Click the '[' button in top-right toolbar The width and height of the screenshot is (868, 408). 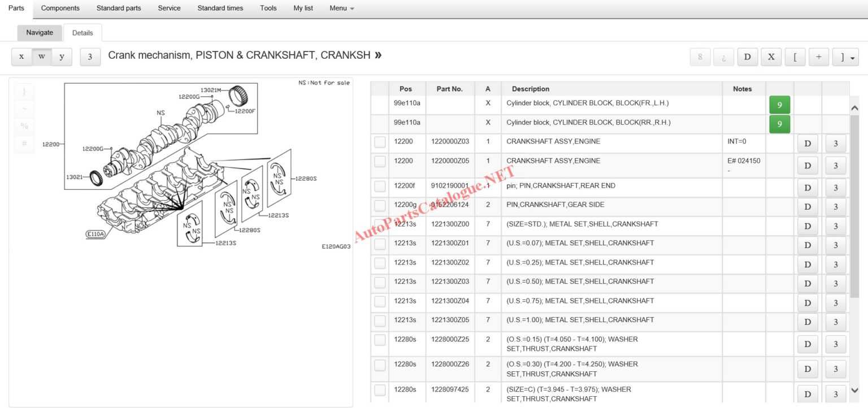(795, 57)
